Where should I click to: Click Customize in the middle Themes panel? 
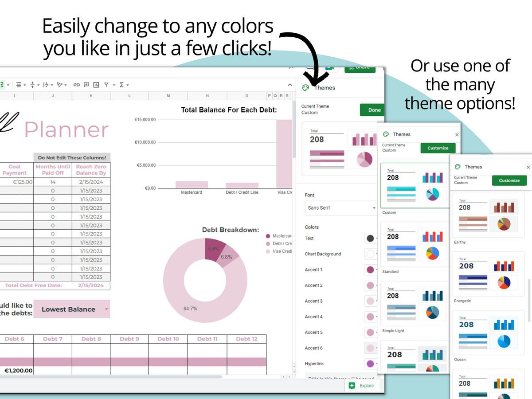(x=438, y=148)
